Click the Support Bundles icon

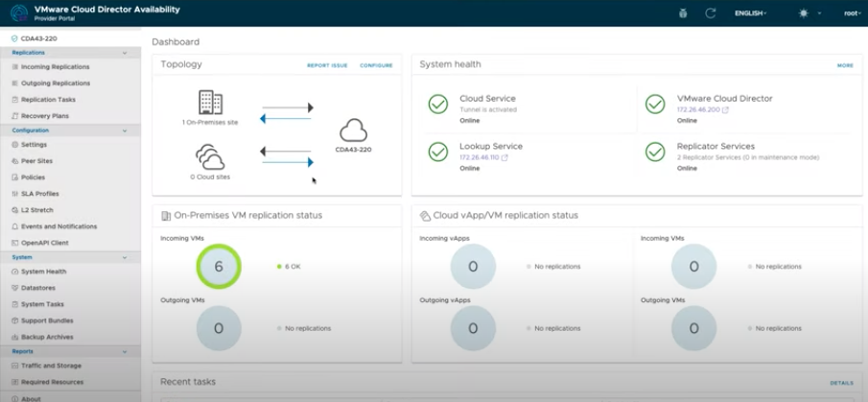[15, 320]
